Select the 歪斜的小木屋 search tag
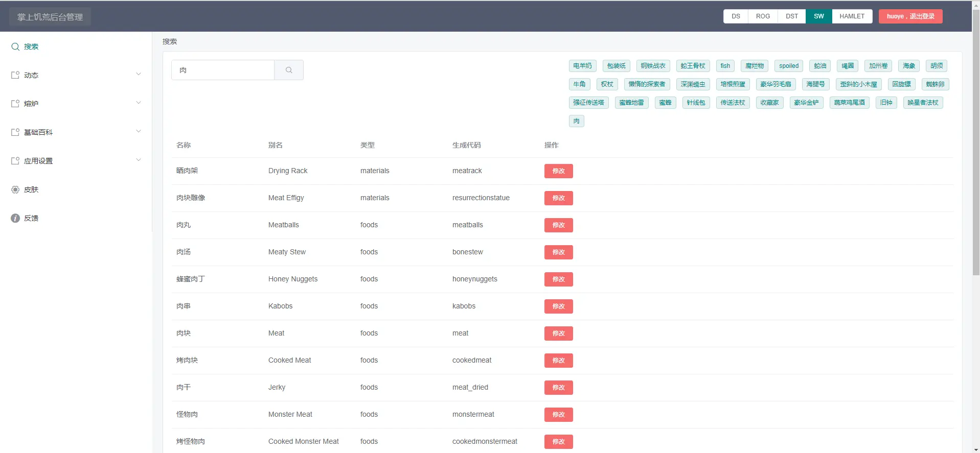The height and width of the screenshot is (453, 980). point(858,84)
